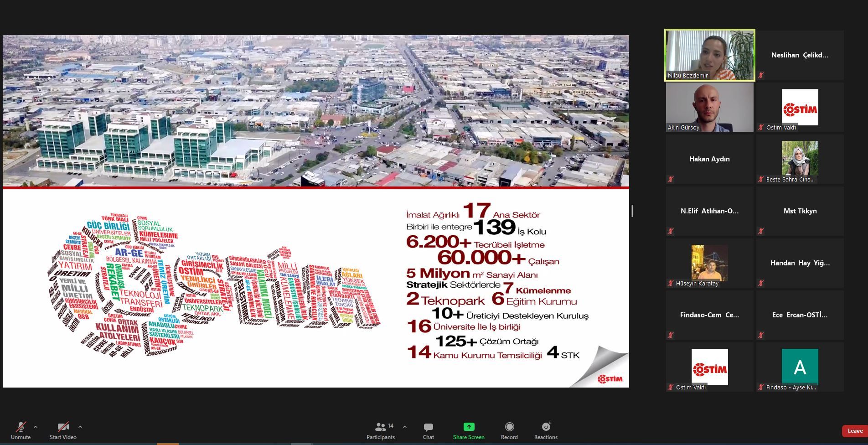Click the OSTİM logo at slide corner
868x445 pixels.
click(x=610, y=379)
